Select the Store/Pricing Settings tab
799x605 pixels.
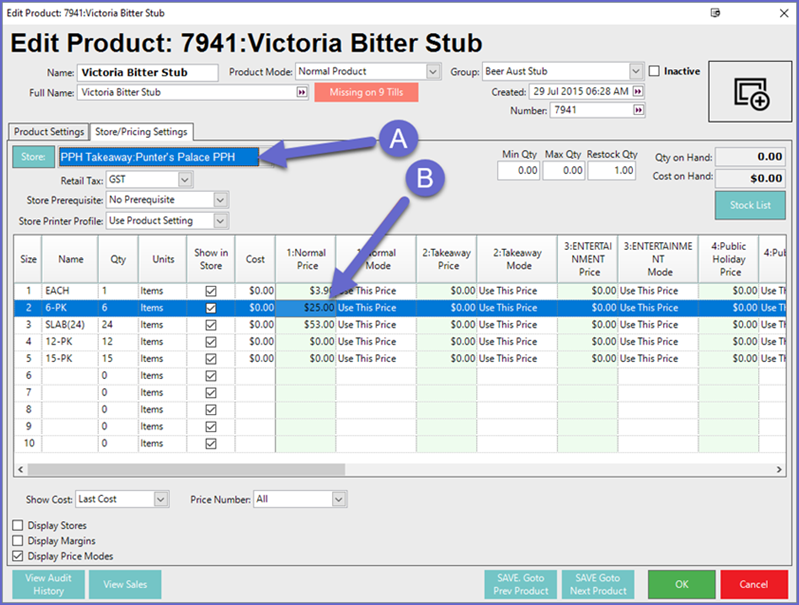coord(141,131)
